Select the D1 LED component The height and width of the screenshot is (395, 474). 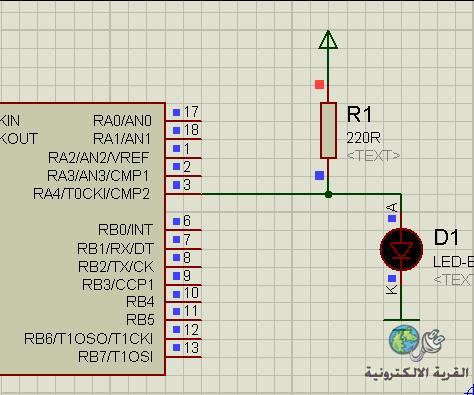[401, 249]
